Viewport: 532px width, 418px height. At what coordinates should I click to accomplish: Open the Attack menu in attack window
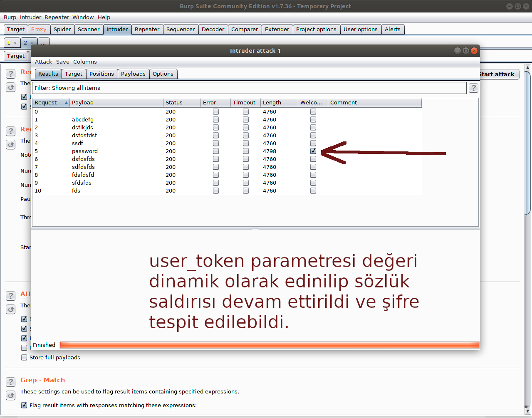(x=44, y=62)
